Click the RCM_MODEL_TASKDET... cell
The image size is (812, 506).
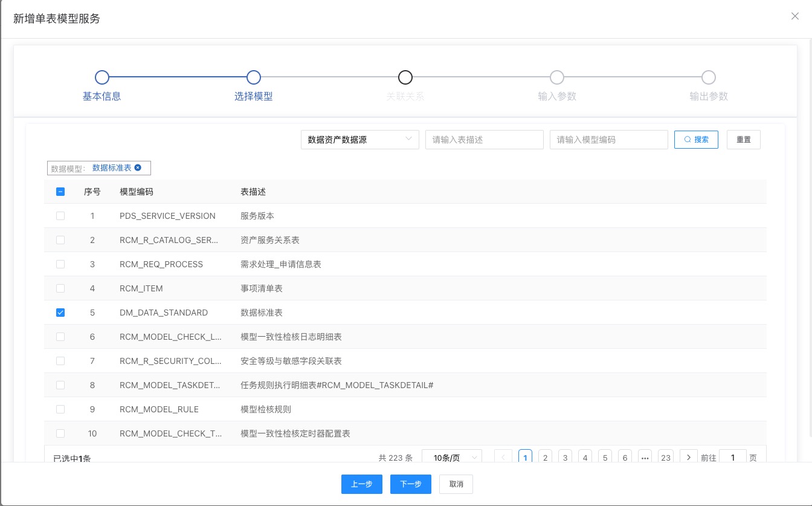pyautogui.click(x=170, y=385)
